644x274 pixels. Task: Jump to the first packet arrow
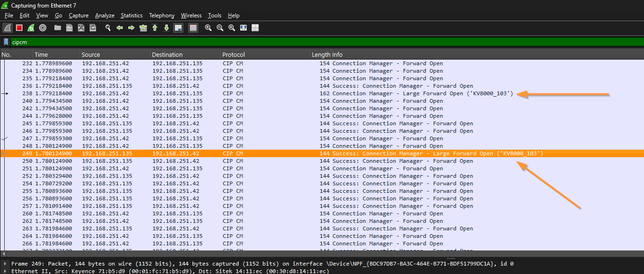(155, 28)
